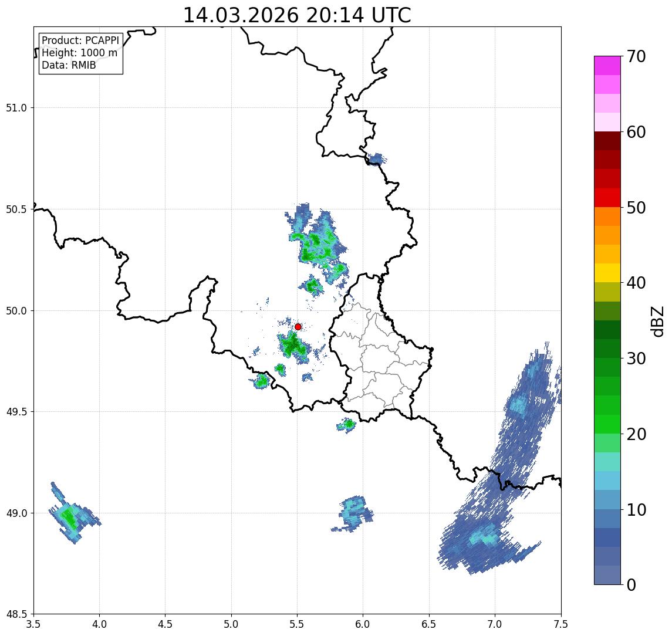Pick the bright red swatch above 50 dBZ
Image resolution: width=672 pixels, height=636 pixels.
pyautogui.click(x=607, y=198)
